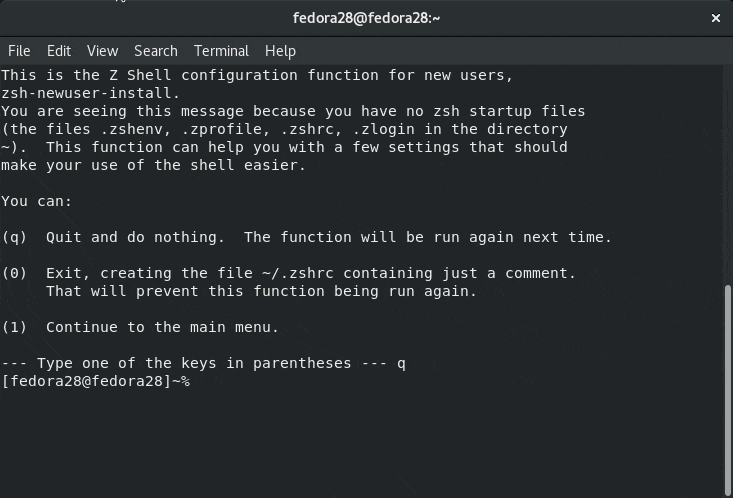Click the fedora28@fedora28:~ window title
The image size is (733, 498).
pos(366,18)
